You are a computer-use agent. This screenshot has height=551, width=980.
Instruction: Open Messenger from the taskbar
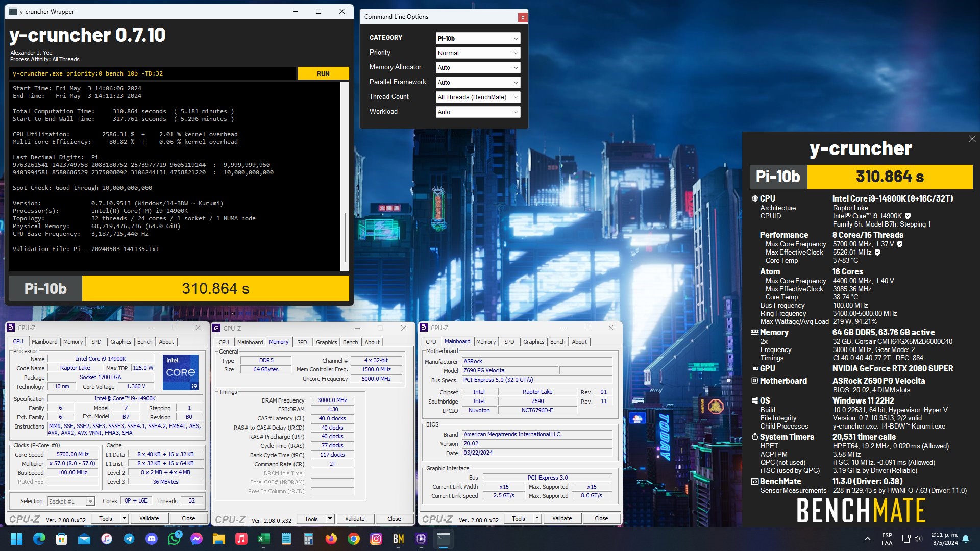point(197,539)
